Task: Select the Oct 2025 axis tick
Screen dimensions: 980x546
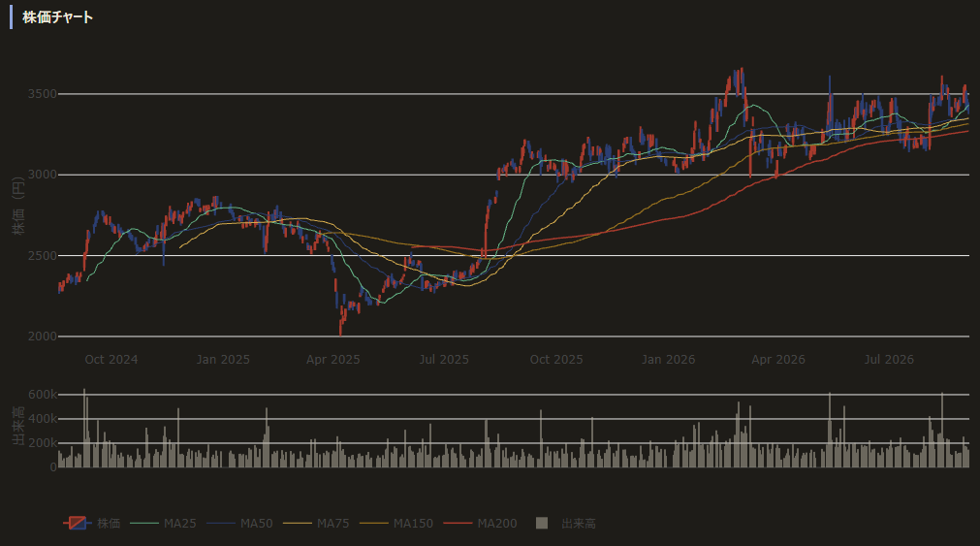Action: click(x=556, y=360)
